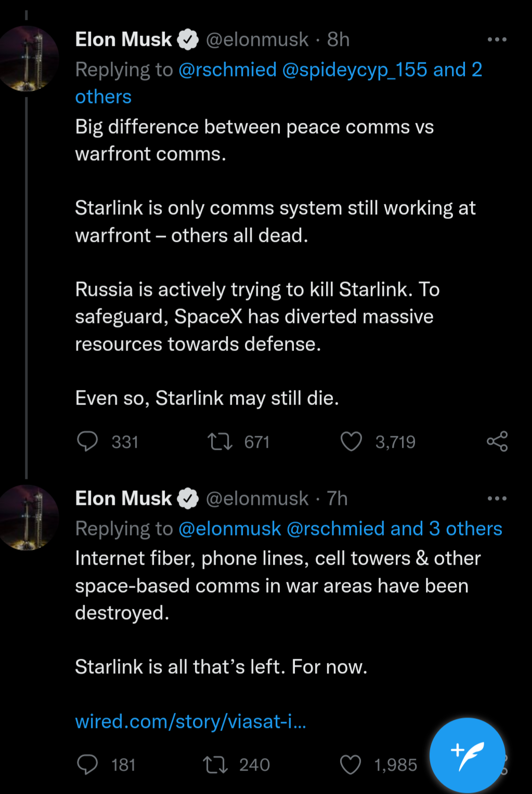The width and height of the screenshot is (532, 794).
Task: Open @rschmied mention in first tweet
Action: point(227,70)
